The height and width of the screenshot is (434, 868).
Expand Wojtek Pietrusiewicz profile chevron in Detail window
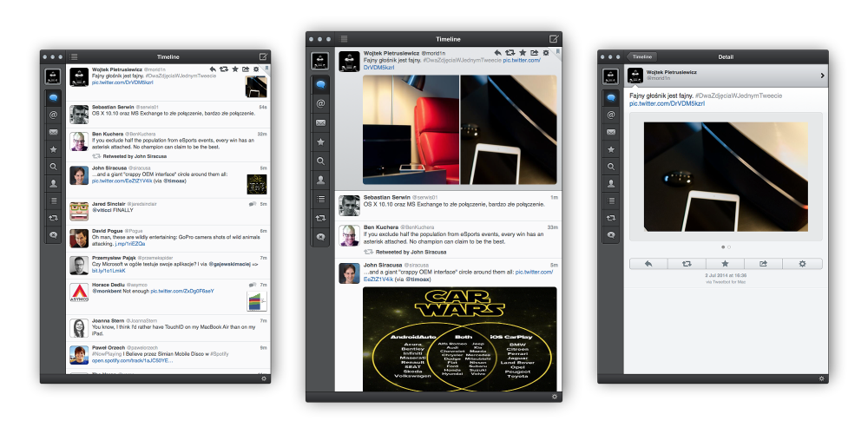pyautogui.click(x=823, y=76)
